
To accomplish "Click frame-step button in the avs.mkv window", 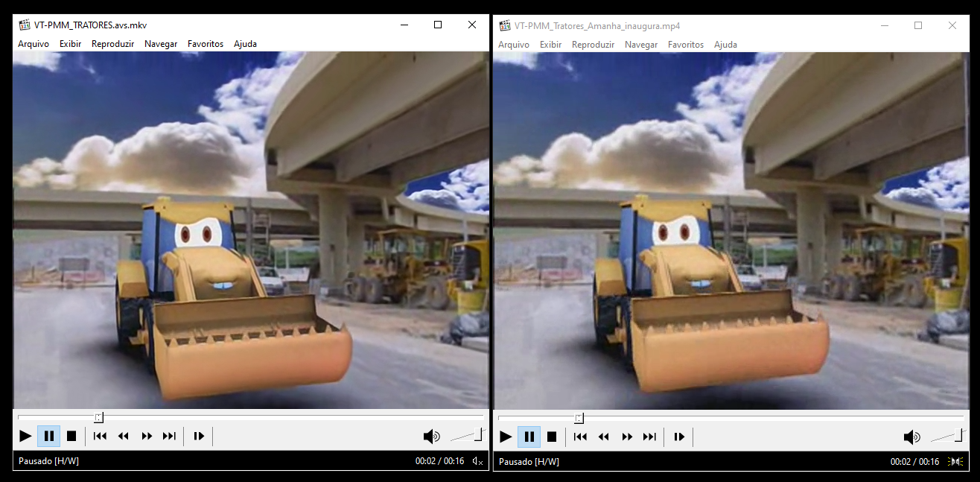I will pyautogui.click(x=199, y=436).
